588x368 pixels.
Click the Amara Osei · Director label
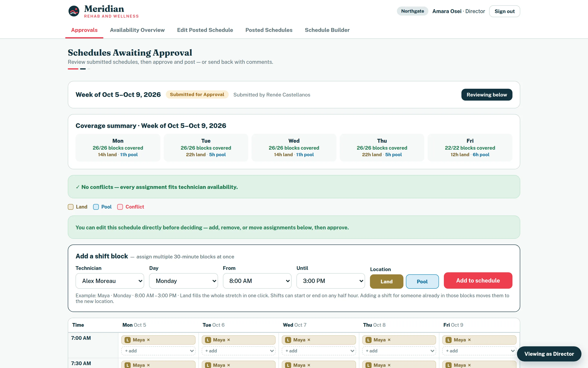[459, 11]
